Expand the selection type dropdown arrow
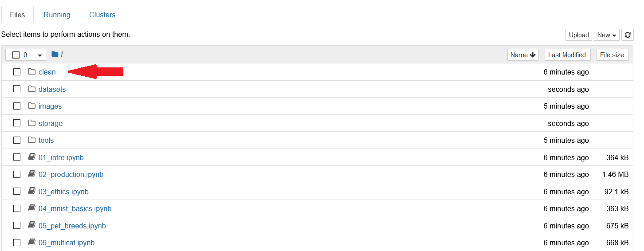The height and width of the screenshot is (251, 644). tap(40, 55)
